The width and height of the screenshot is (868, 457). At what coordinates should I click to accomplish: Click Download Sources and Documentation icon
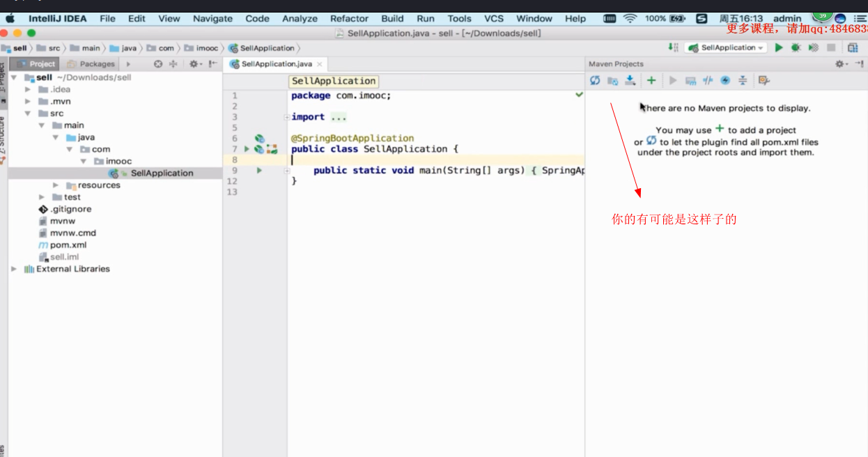tap(630, 81)
